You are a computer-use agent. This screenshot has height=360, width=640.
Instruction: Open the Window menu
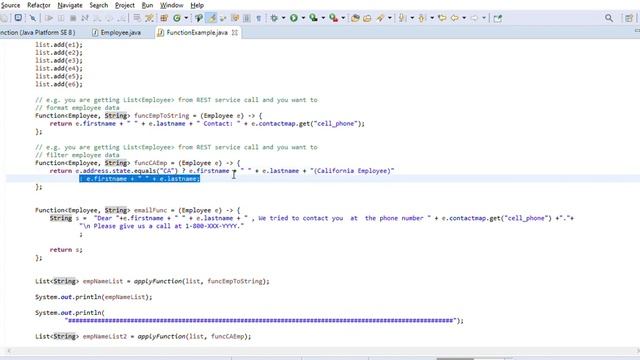171,5
